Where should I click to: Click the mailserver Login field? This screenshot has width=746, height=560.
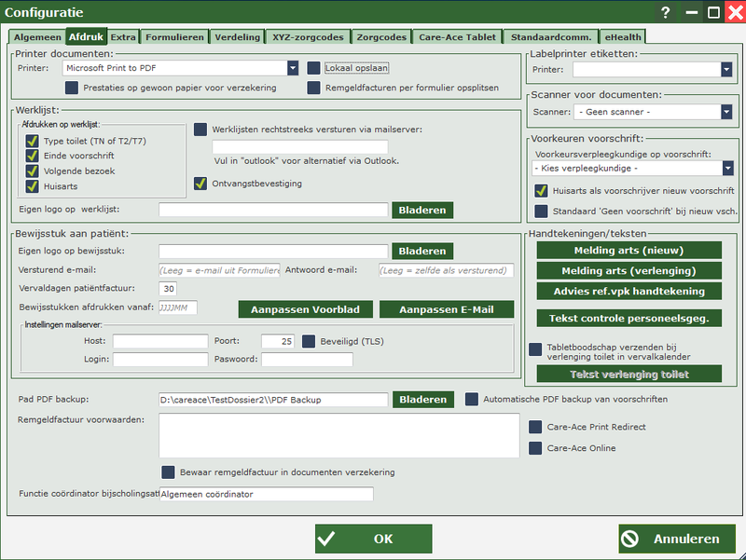pyautogui.click(x=160, y=360)
